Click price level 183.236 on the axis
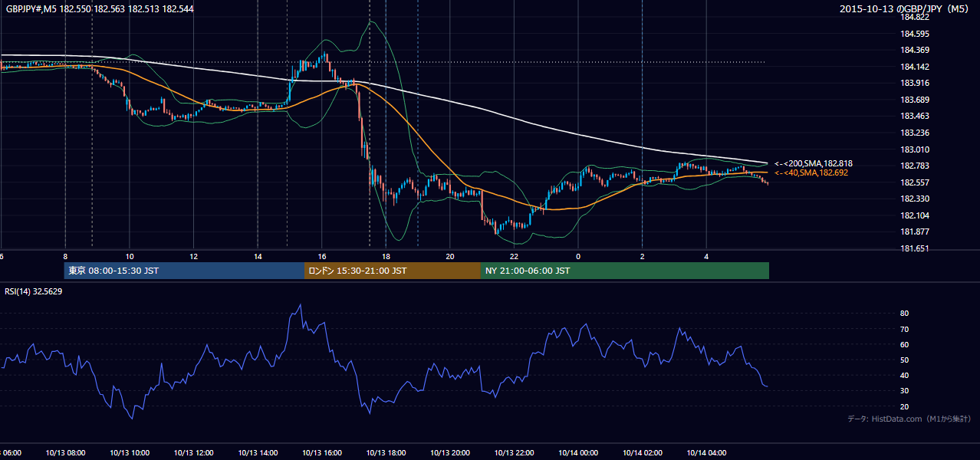 pyautogui.click(x=915, y=133)
